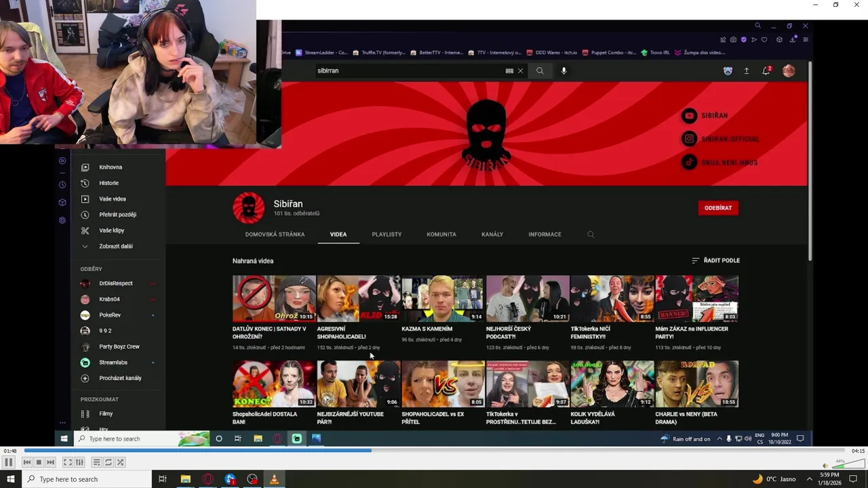The height and width of the screenshot is (488, 868).
Task: Open the StreamLadder bookmark
Action: tap(321, 52)
